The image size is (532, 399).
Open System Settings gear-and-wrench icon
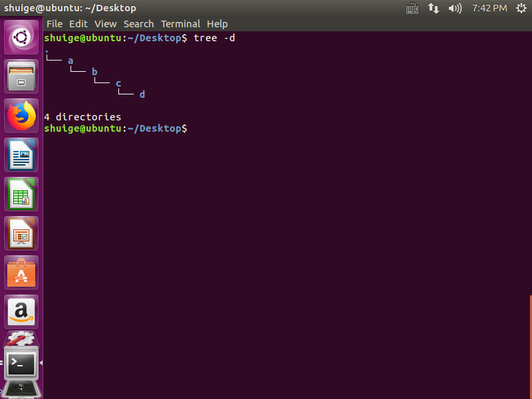tap(21, 339)
